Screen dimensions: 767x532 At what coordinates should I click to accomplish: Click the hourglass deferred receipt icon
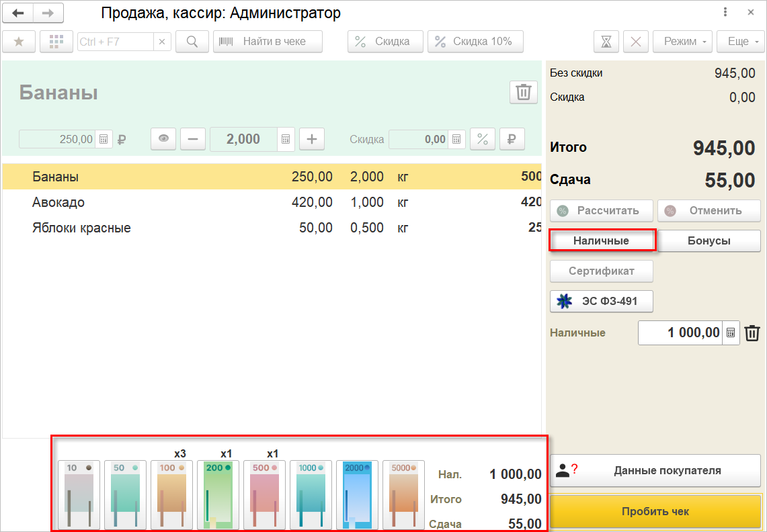pos(606,42)
